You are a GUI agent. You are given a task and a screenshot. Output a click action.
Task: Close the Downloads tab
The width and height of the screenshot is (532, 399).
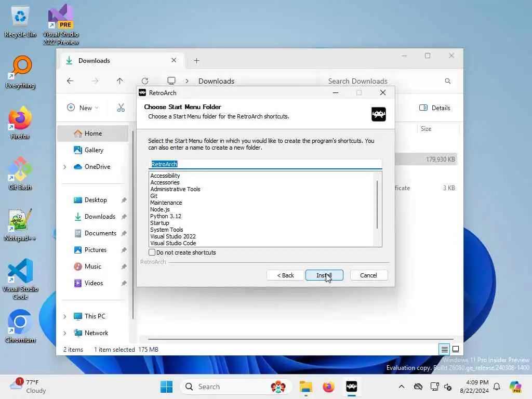point(174,60)
